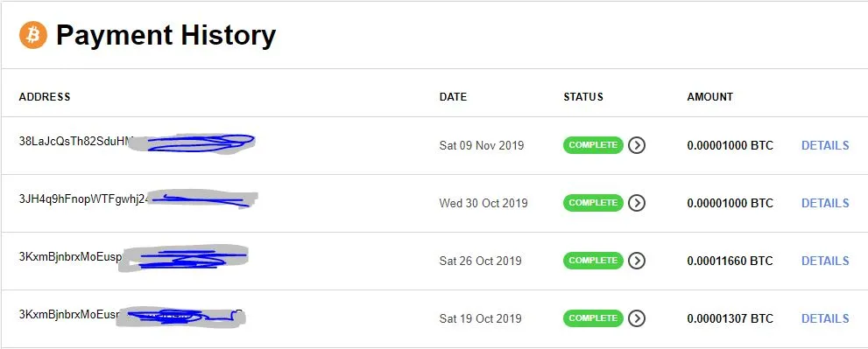The width and height of the screenshot is (868, 349).
Task: Sort by the DATE column header
Action: (453, 97)
